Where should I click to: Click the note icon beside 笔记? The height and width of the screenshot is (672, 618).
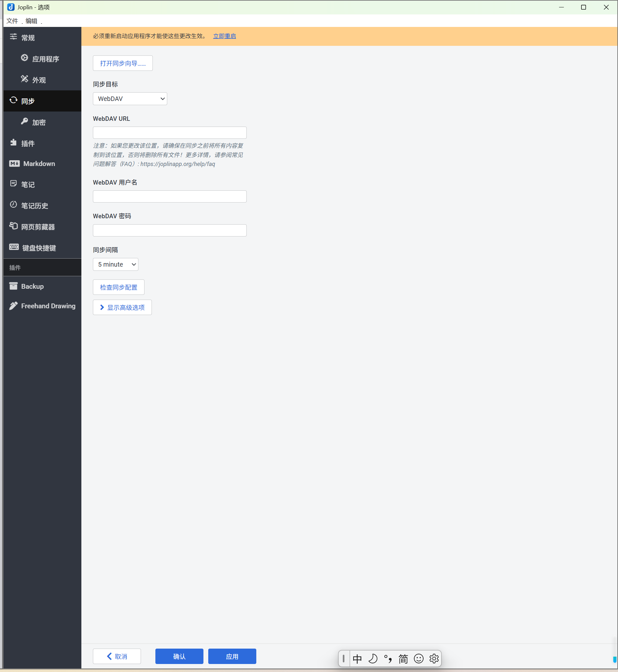[13, 183]
